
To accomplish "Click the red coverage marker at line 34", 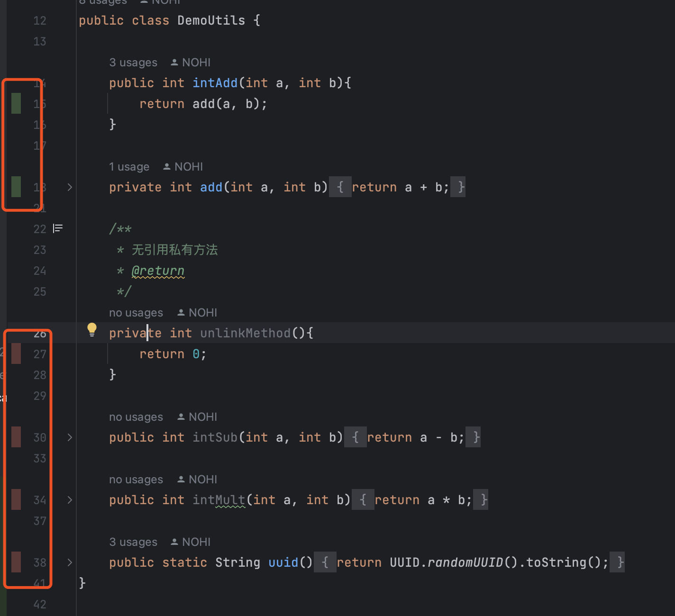I will 16,499.
